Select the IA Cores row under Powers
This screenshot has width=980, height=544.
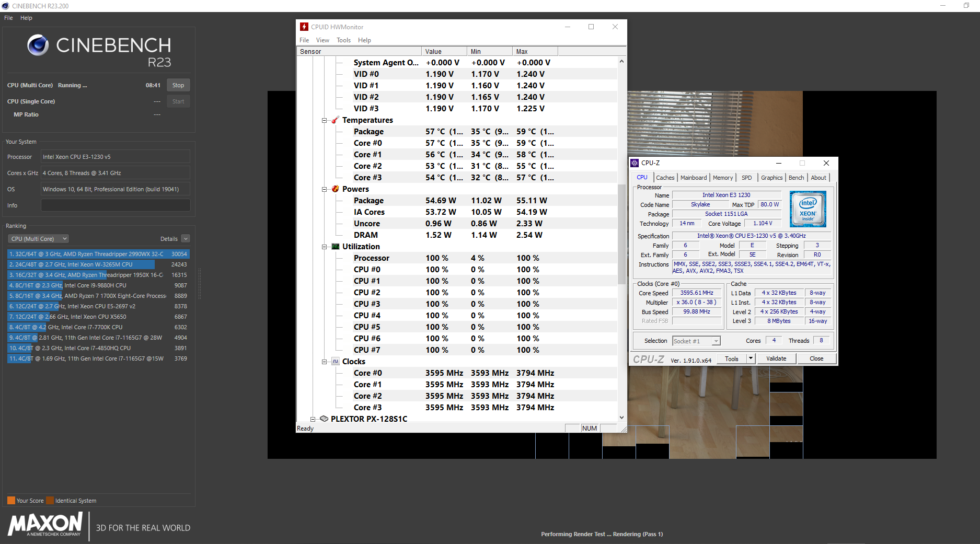click(457, 212)
